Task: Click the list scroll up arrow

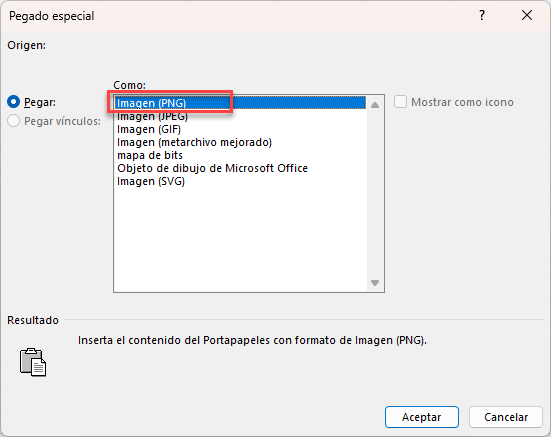Action: coord(375,105)
